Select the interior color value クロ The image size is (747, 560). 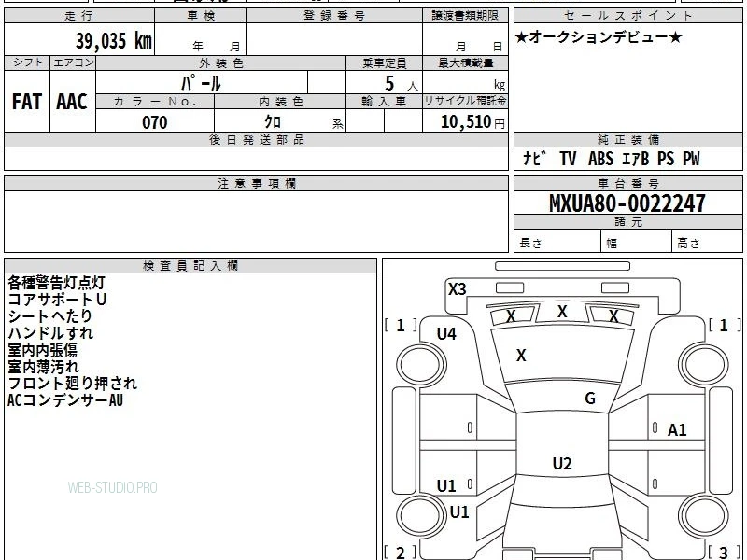[273, 122]
